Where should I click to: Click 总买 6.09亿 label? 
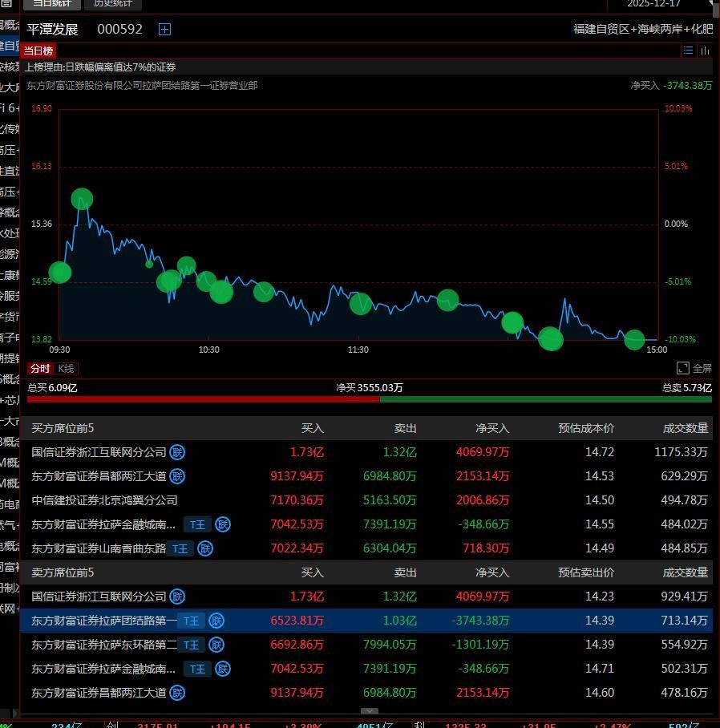[x=52, y=388]
